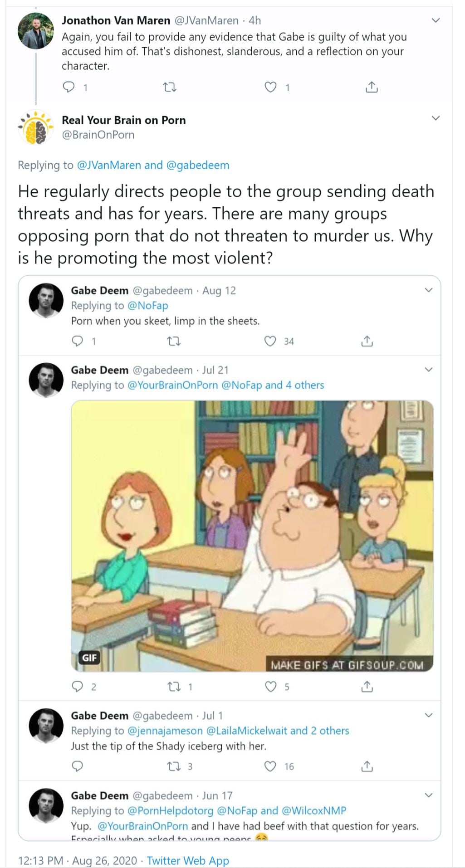Viewport: 465px width, 868px height.
Task: Open the @NoFap reply link
Action: pyautogui.click(x=148, y=306)
